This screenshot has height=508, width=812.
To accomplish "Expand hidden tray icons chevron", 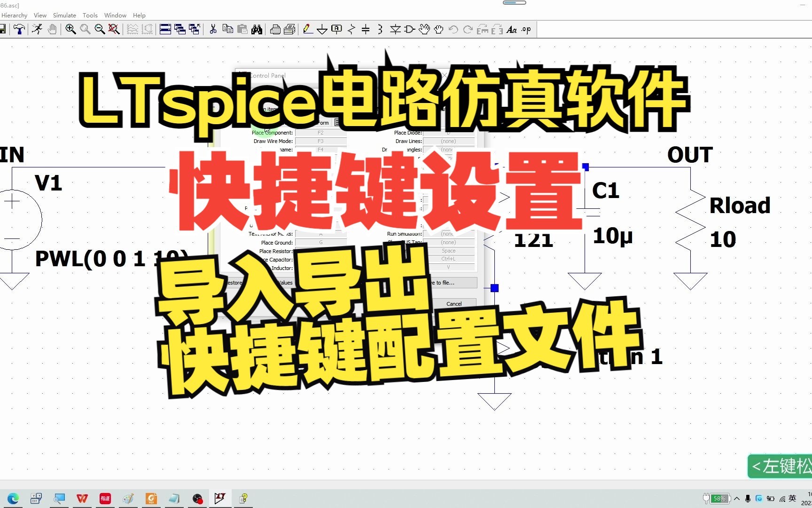I will tap(737, 499).
